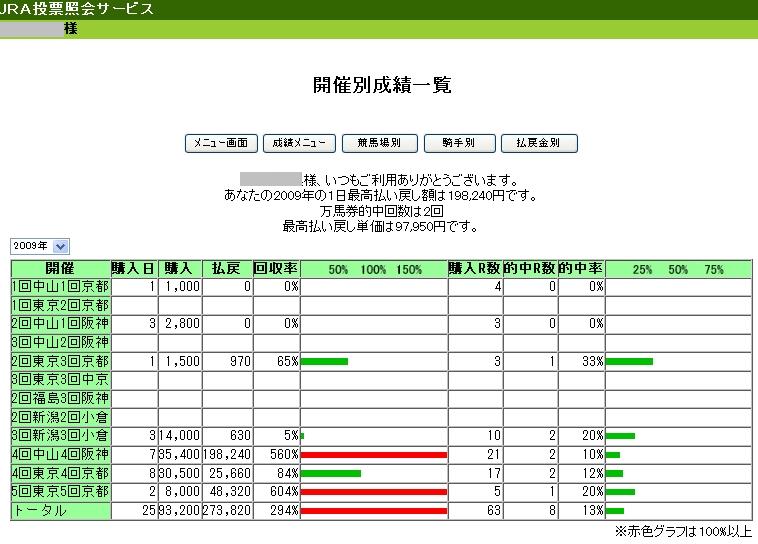
Task: Click the 万馬券的中回数は2回 line
Action: [x=381, y=211]
